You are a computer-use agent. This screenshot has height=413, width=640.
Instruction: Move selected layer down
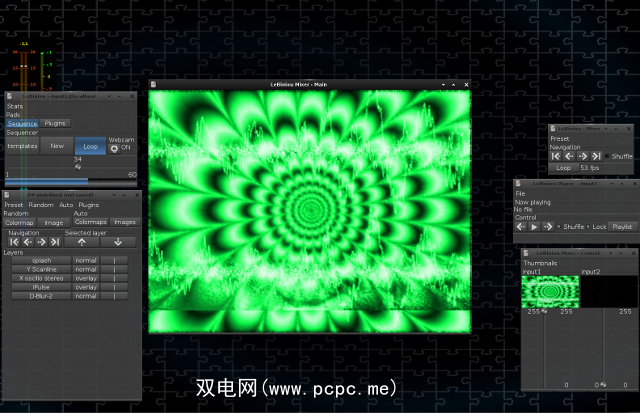click(x=118, y=241)
